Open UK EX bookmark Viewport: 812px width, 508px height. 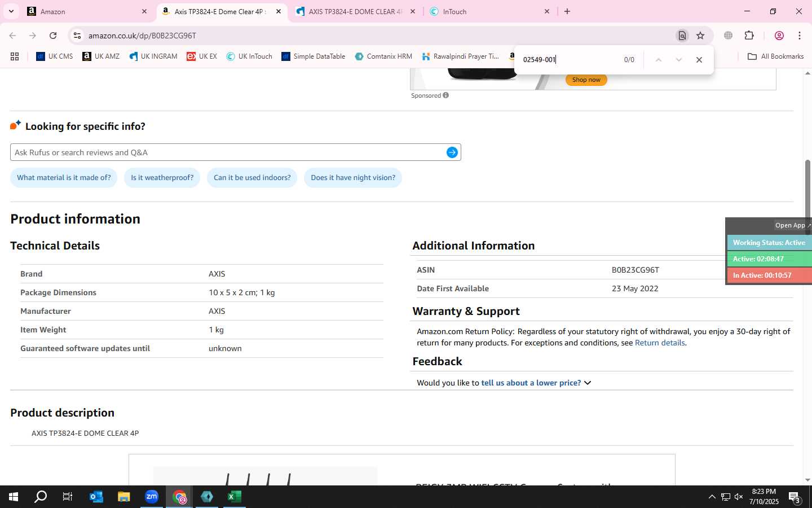tap(202, 56)
